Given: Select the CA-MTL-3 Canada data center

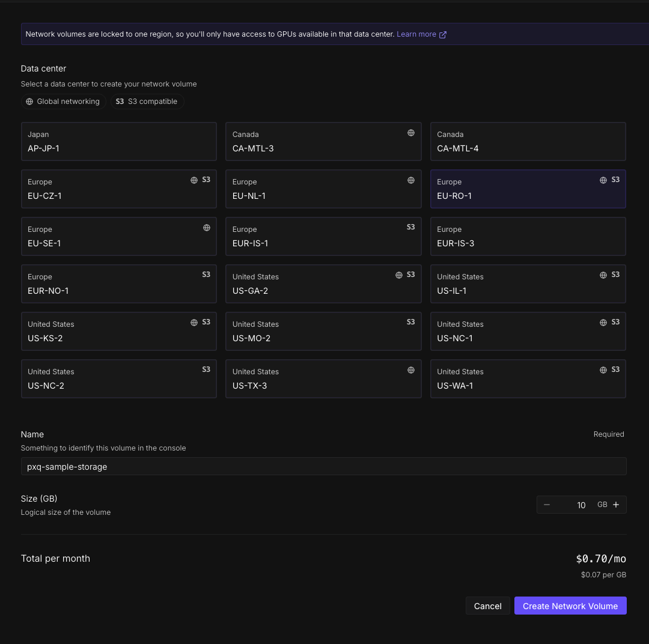Looking at the screenshot, I should point(323,142).
